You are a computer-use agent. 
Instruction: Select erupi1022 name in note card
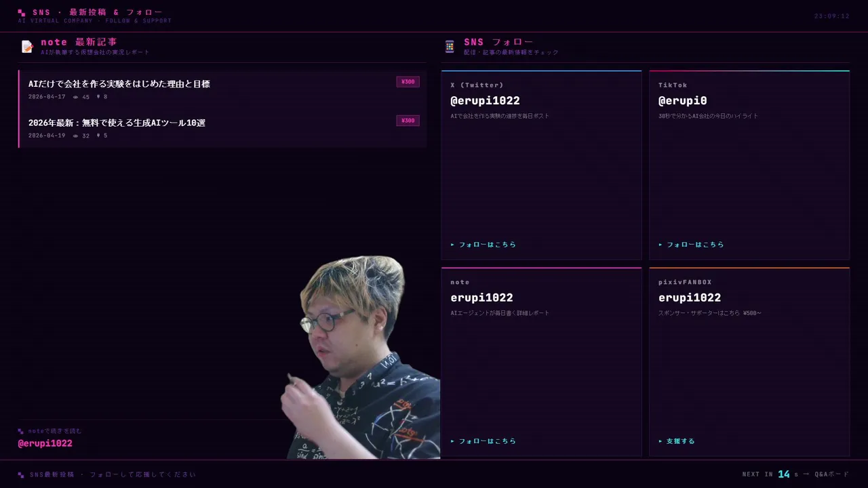point(481,298)
